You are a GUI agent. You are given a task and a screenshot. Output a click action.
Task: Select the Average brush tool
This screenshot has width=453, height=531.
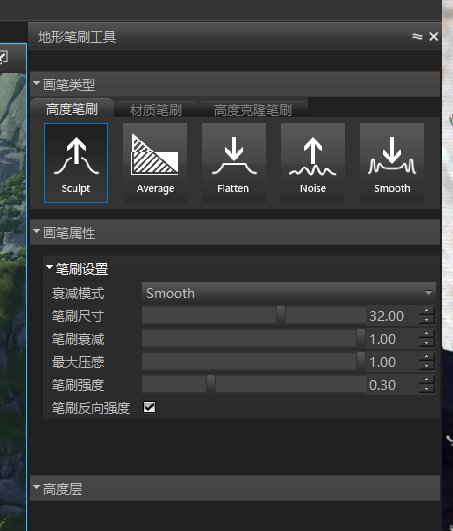tap(155, 163)
